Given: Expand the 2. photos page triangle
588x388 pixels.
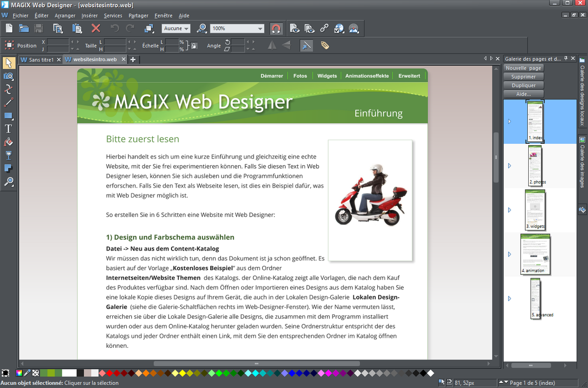Looking at the screenshot, I should point(510,166).
